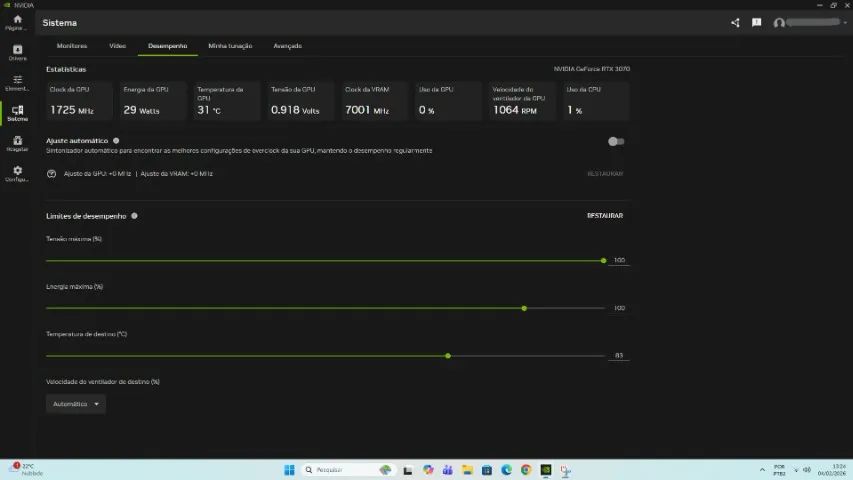This screenshot has width=853, height=480.
Task: Open Microsoft Store taskbar icon
Action: (x=487, y=470)
